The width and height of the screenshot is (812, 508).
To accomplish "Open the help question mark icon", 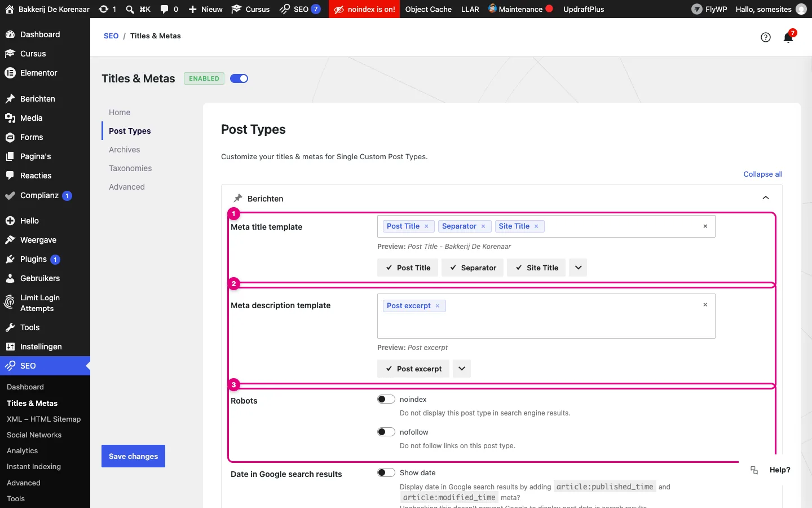I will (x=765, y=37).
